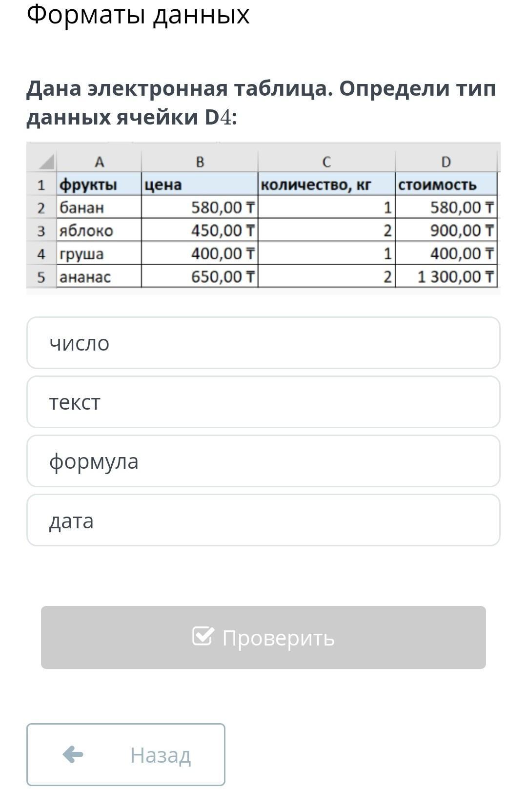
Task: Click the "стоимость" header cell
Action: point(446,185)
